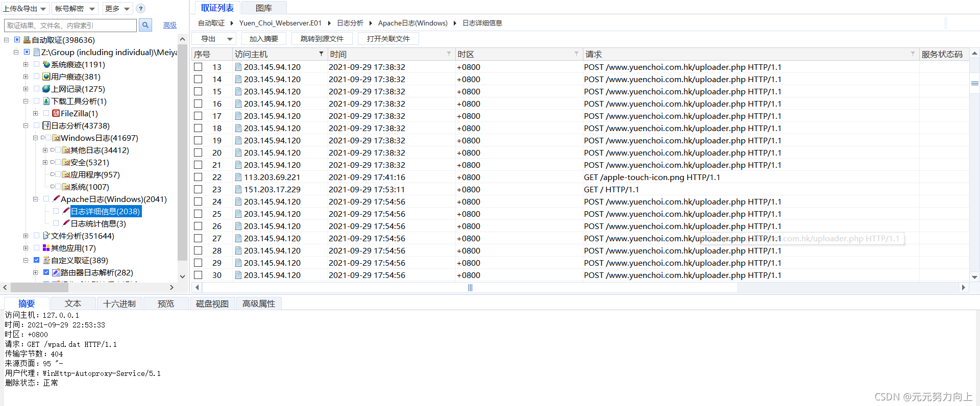Image resolution: width=980 pixels, height=406 pixels.
Task: Click the 系统痕迹 globe icon
Action: [46, 64]
